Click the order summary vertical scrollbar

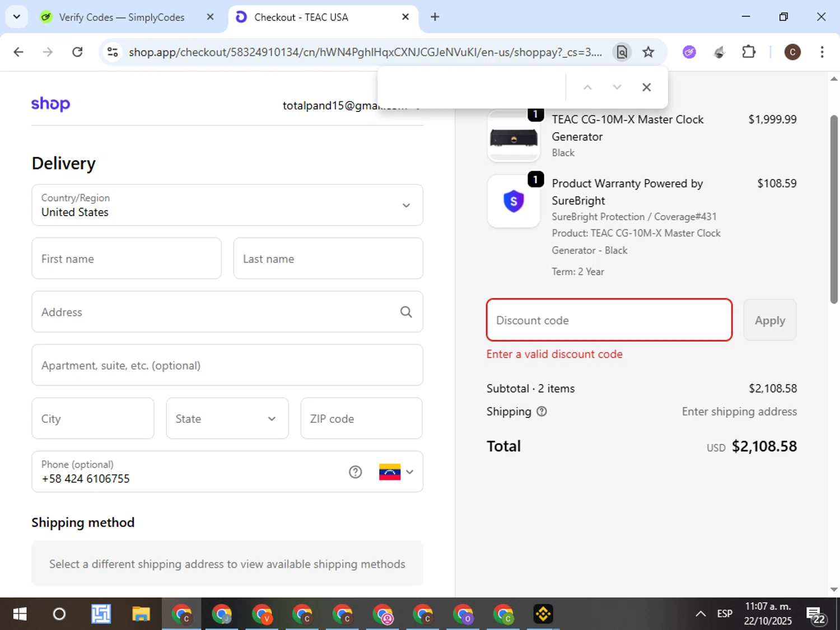(x=834, y=210)
